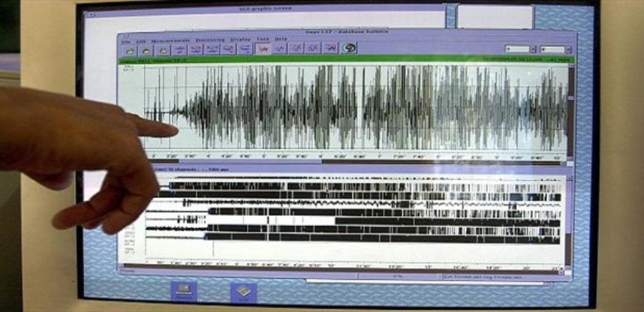Open the Help menu
This screenshot has height=312, width=644.
281,39
